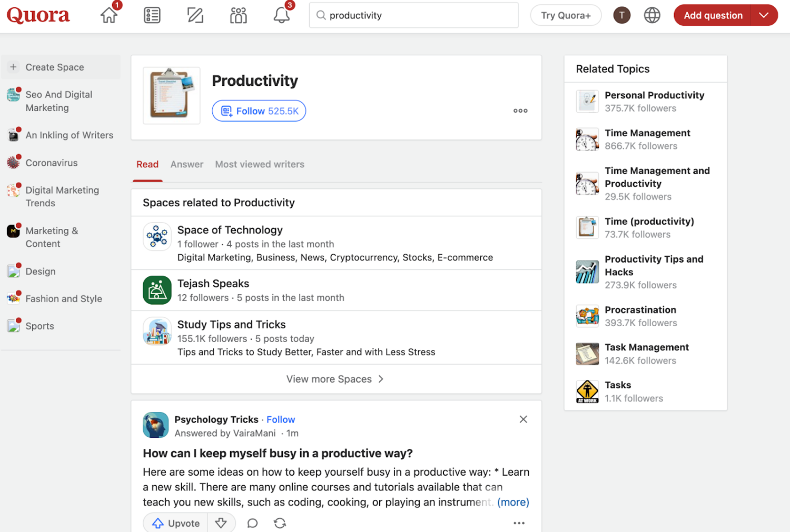This screenshot has height=532, width=790.
Task: Expand the Add question dropdown arrow
Action: (x=764, y=15)
